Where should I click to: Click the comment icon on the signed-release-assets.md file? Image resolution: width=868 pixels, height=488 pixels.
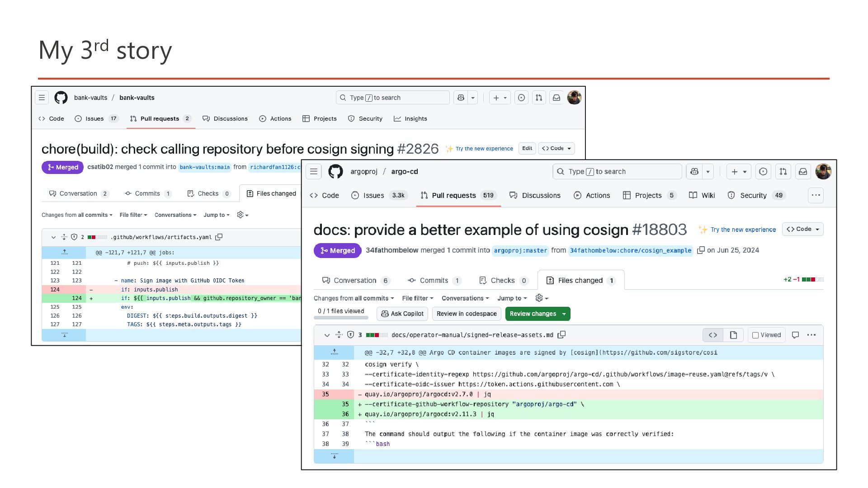click(795, 335)
